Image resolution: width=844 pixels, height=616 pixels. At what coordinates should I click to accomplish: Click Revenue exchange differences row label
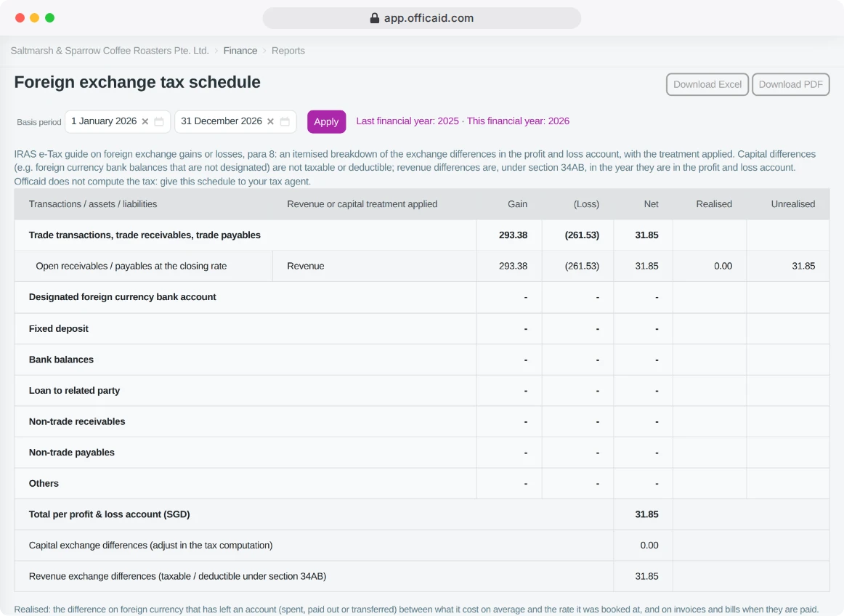178,576
